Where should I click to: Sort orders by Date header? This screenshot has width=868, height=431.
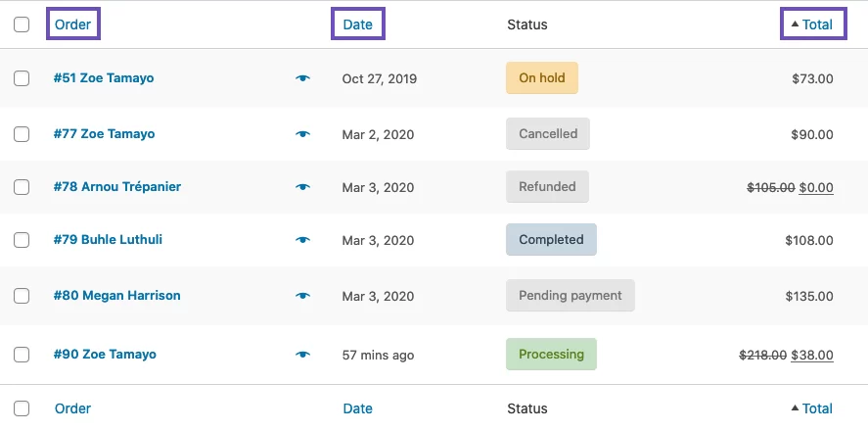click(357, 24)
